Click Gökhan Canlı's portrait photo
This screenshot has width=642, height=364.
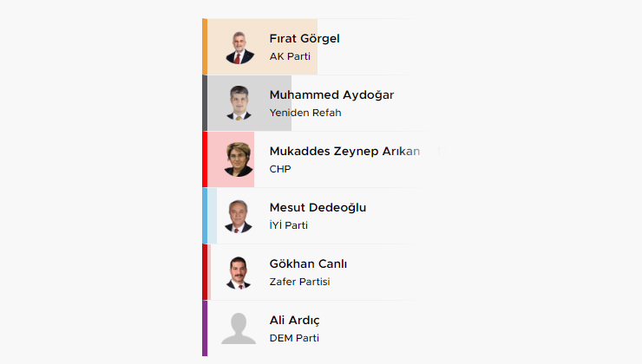pyautogui.click(x=239, y=272)
